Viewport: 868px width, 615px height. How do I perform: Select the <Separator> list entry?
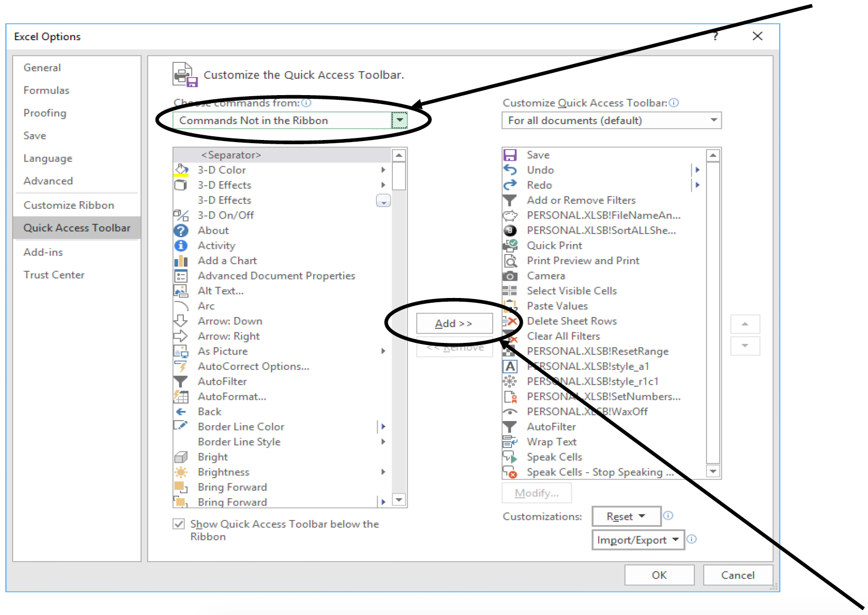click(x=282, y=155)
